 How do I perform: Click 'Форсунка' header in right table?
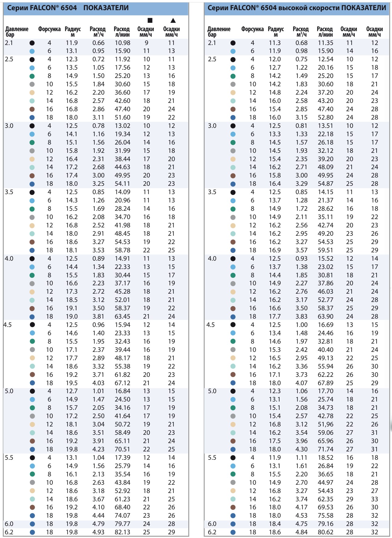[x=252, y=29]
